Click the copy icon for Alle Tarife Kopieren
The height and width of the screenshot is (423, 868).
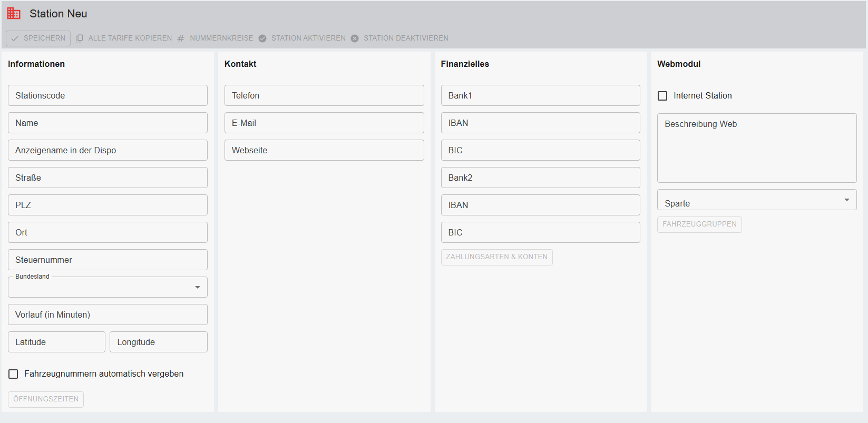[x=80, y=38]
